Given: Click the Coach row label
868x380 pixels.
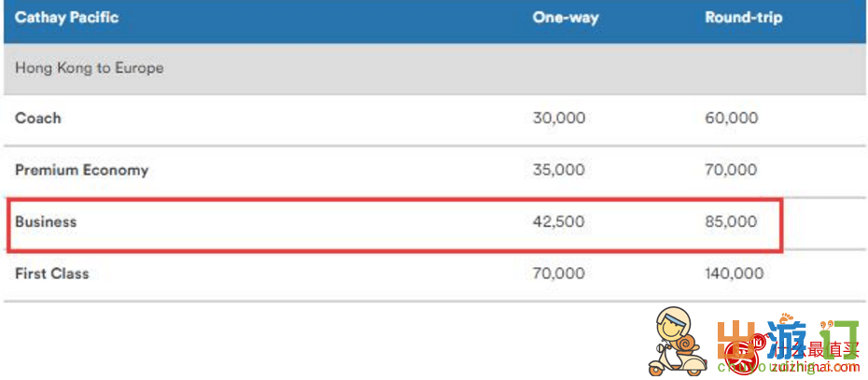Looking at the screenshot, I should (x=37, y=118).
